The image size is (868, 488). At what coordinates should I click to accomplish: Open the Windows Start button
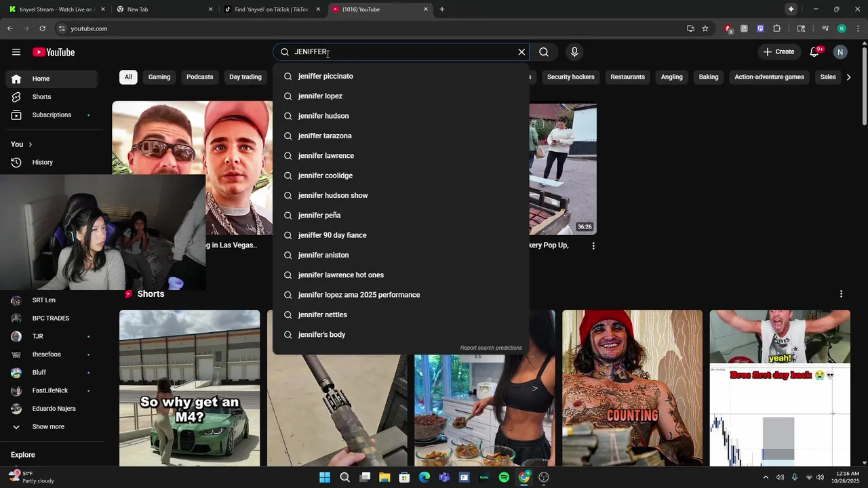click(x=325, y=477)
